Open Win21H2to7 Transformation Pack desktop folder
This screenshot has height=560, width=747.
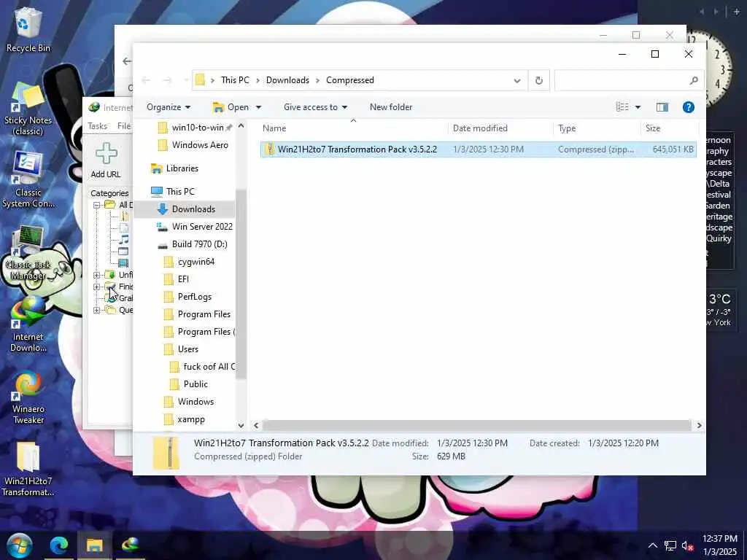(28, 470)
